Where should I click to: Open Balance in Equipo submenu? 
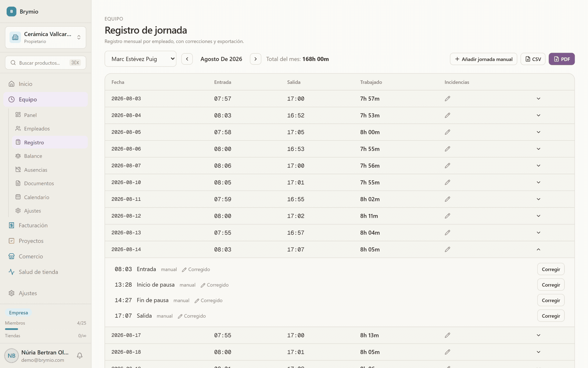tap(50, 156)
